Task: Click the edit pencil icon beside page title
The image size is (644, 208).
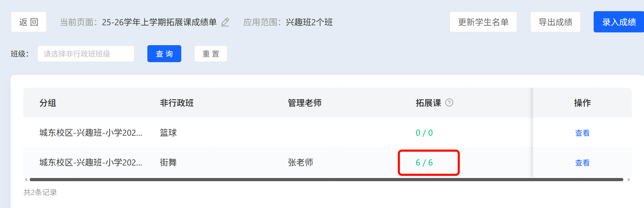Action: 225,22
